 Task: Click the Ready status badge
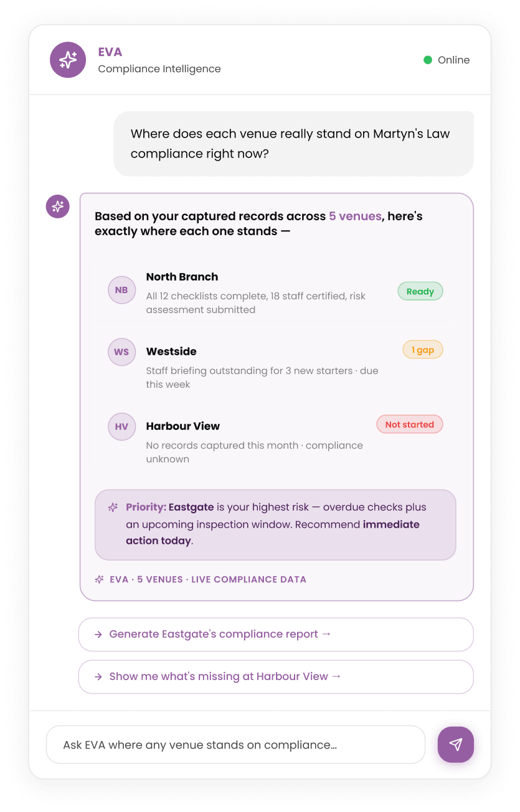pyautogui.click(x=420, y=291)
